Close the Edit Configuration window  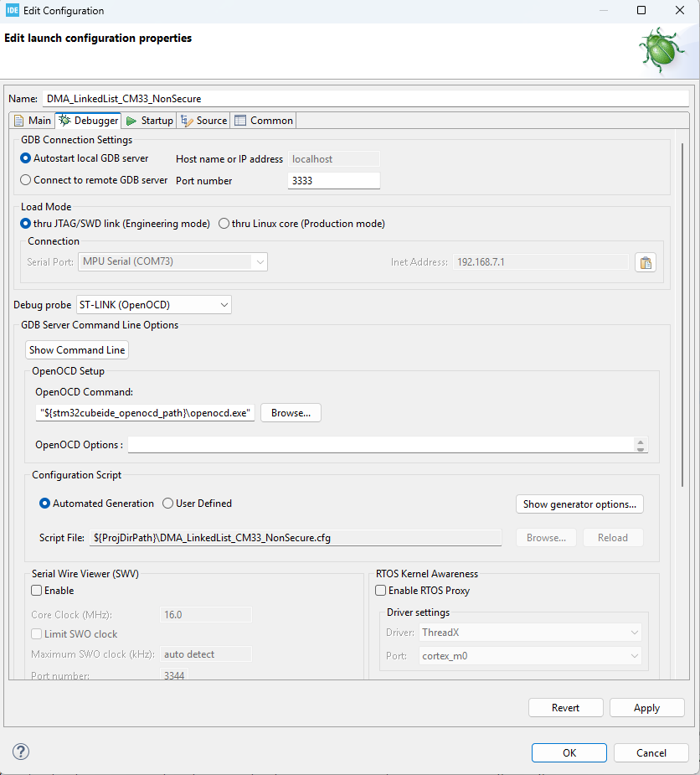pyautogui.click(x=680, y=10)
